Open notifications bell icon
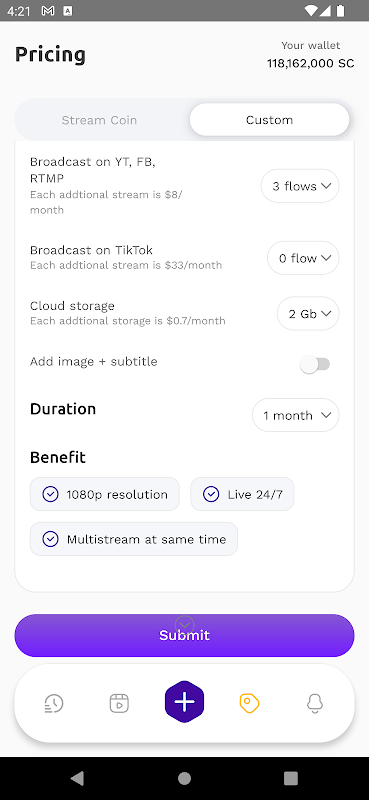 click(x=315, y=703)
